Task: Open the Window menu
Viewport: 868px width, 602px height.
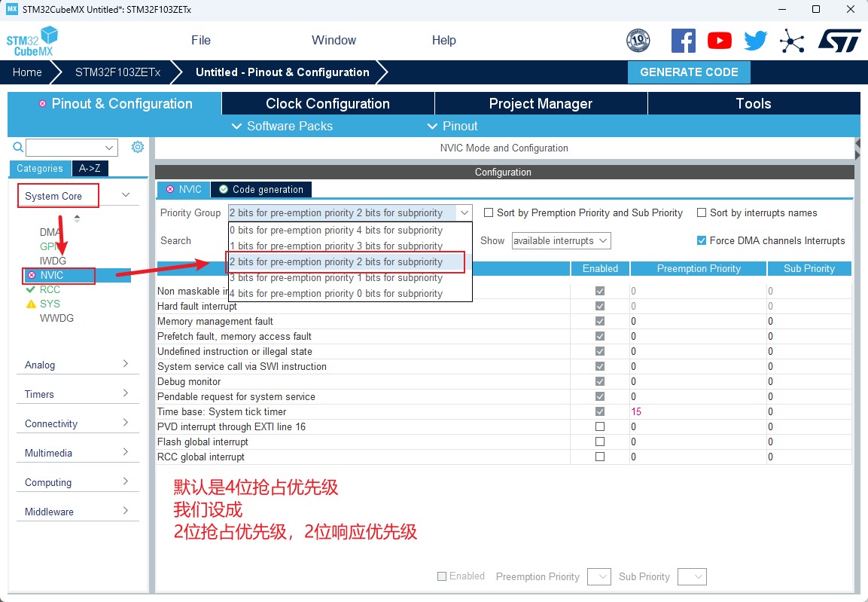Action: pos(333,41)
